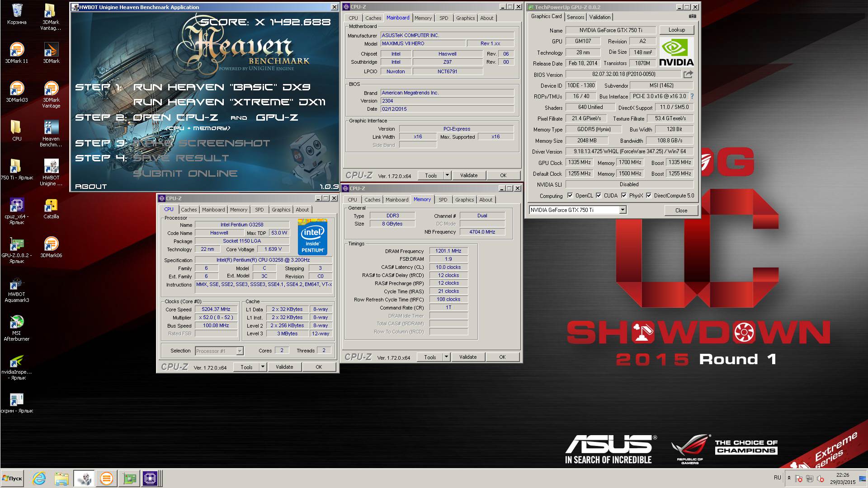Click the Close button in GPU-Z

(681, 211)
